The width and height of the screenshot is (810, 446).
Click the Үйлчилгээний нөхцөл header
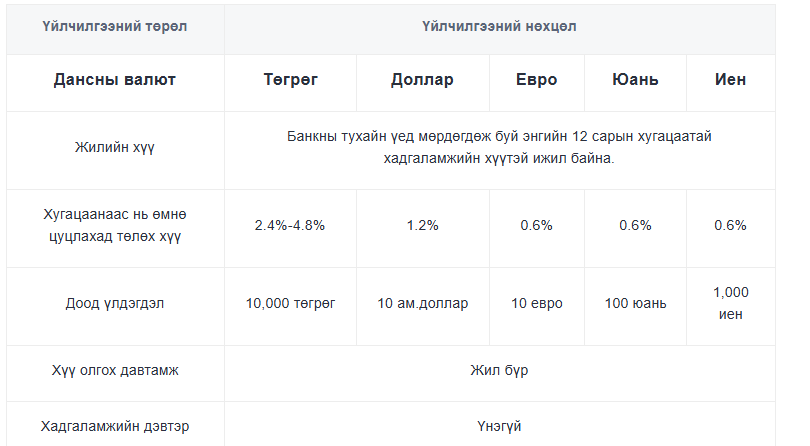coord(499,26)
